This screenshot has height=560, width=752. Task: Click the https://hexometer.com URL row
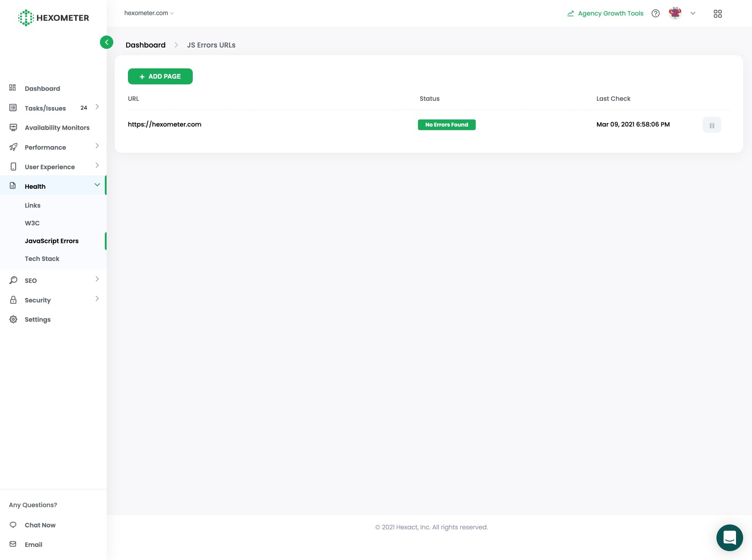[164, 124]
